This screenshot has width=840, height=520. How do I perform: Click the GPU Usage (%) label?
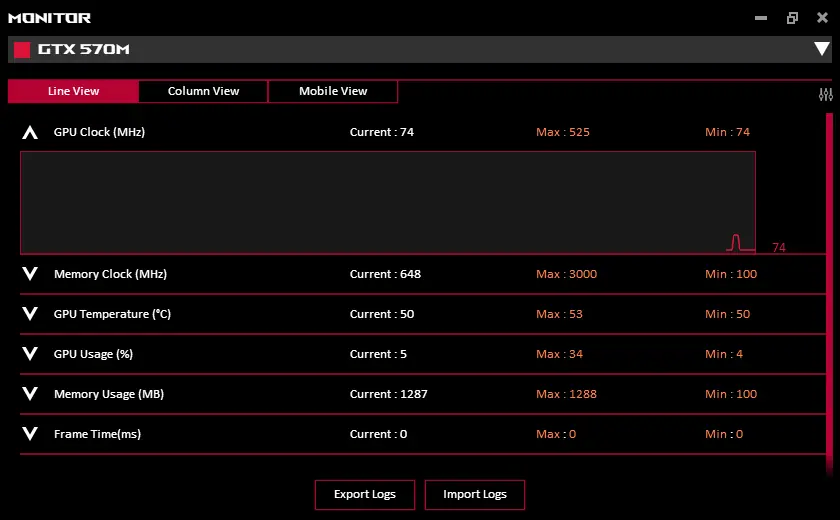93,354
